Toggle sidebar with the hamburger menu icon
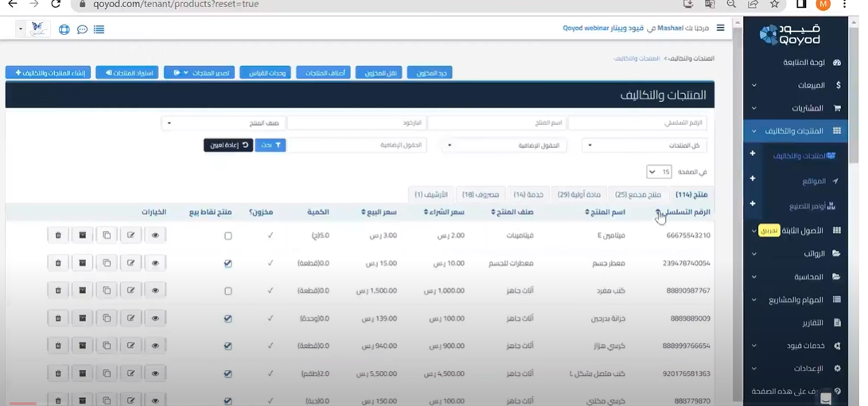868x406 pixels. pos(720,28)
